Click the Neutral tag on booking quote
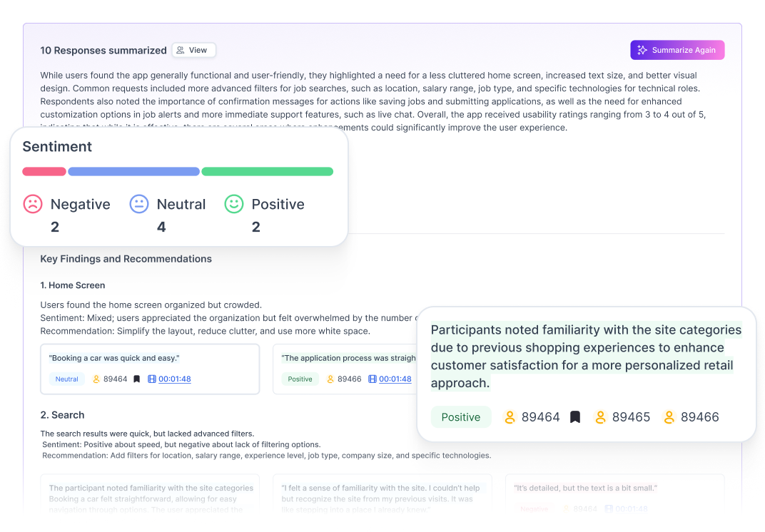Screen dimensions: 765x532 coord(67,379)
